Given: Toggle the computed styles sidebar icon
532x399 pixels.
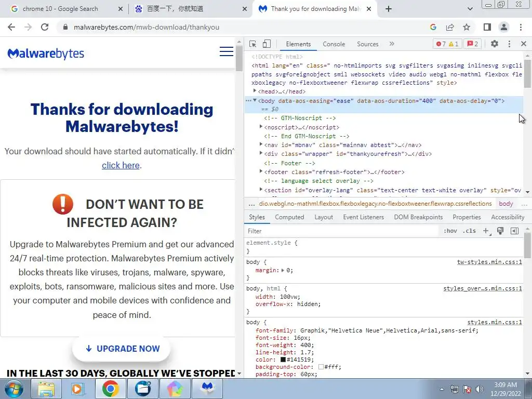Looking at the screenshot, I should point(514,231).
